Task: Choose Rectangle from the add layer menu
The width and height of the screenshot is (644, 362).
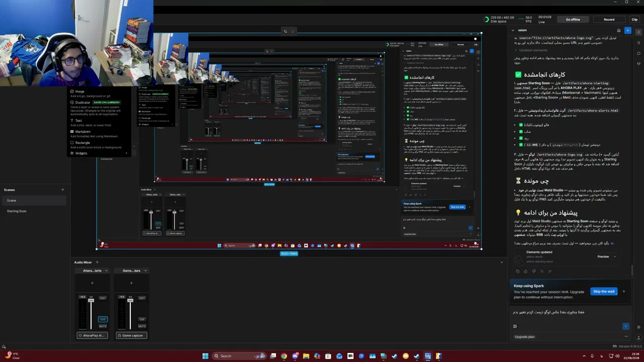Action: point(99,145)
